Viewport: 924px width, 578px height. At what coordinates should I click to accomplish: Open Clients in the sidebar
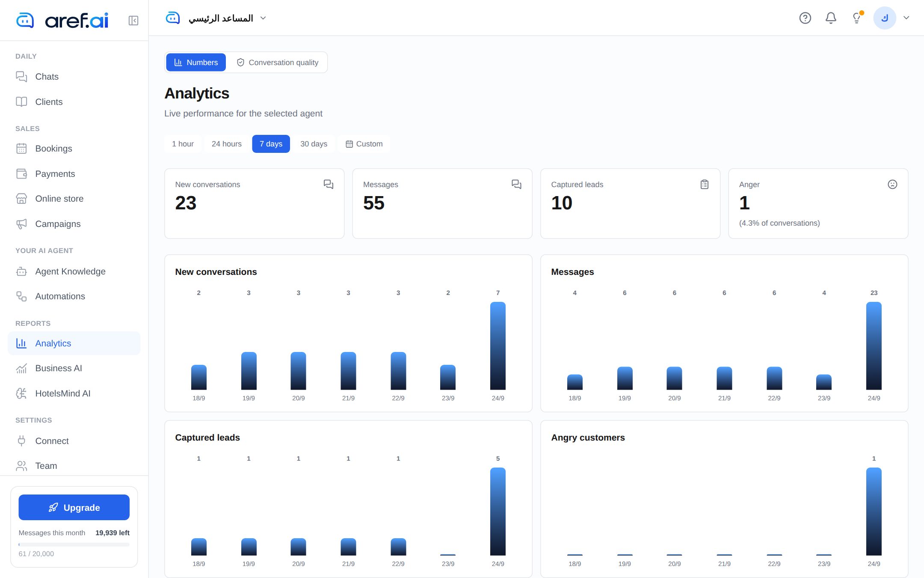coord(74,102)
